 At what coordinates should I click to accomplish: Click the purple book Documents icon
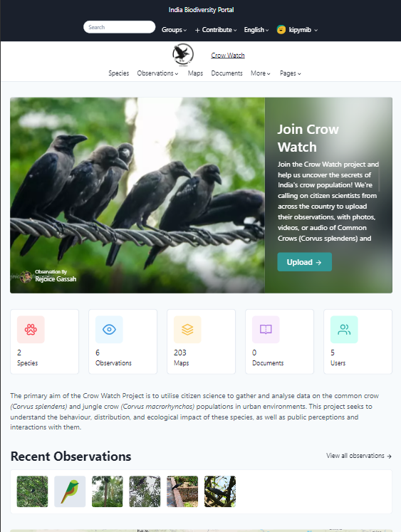266,330
